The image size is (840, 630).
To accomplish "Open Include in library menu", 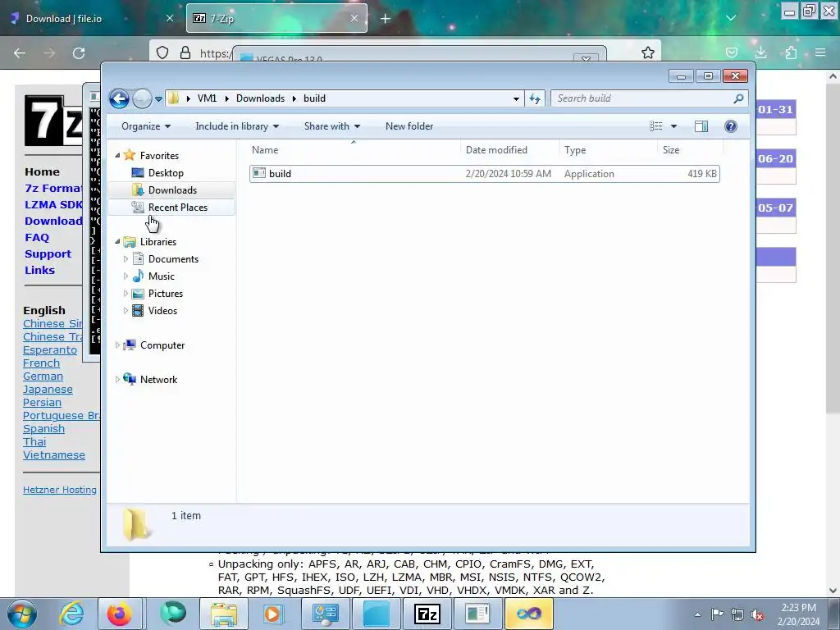I will pos(237,126).
